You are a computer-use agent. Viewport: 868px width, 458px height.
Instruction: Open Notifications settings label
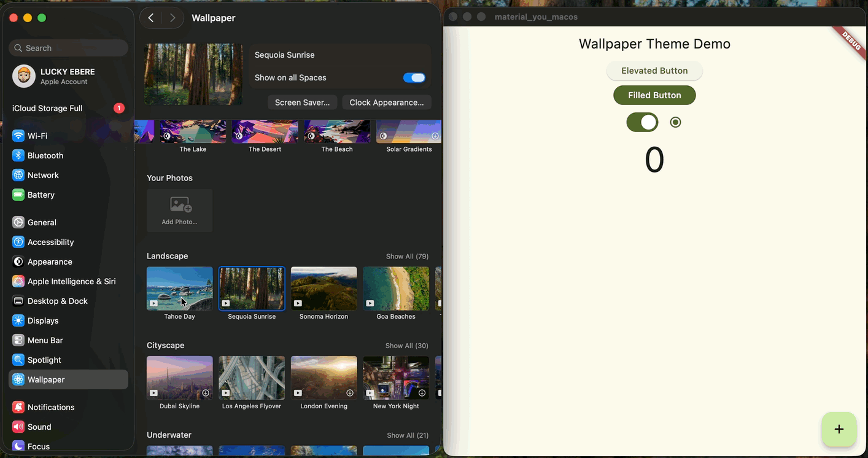click(51, 407)
